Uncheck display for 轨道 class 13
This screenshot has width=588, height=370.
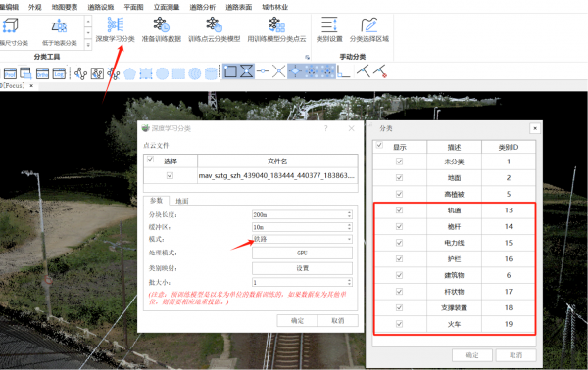point(399,210)
